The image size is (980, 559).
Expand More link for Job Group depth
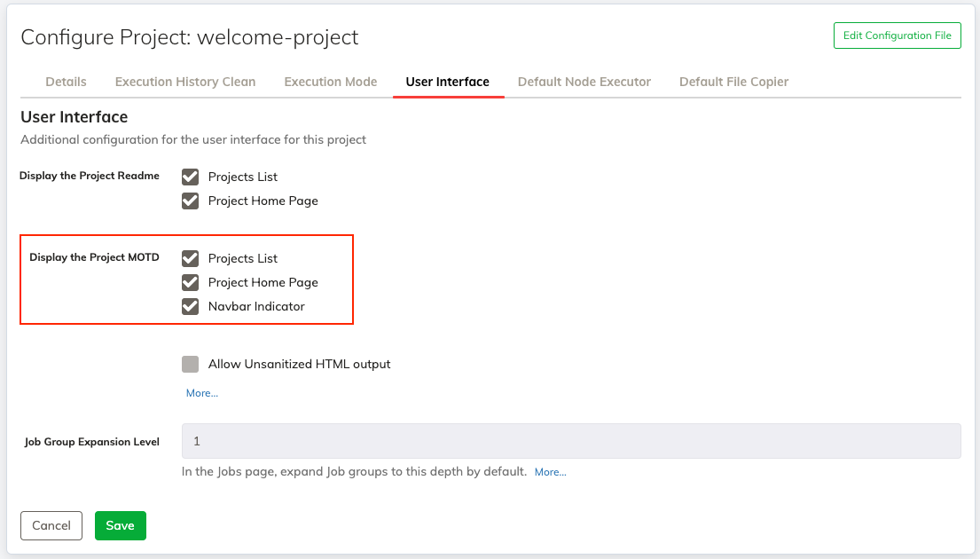(550, 472)
